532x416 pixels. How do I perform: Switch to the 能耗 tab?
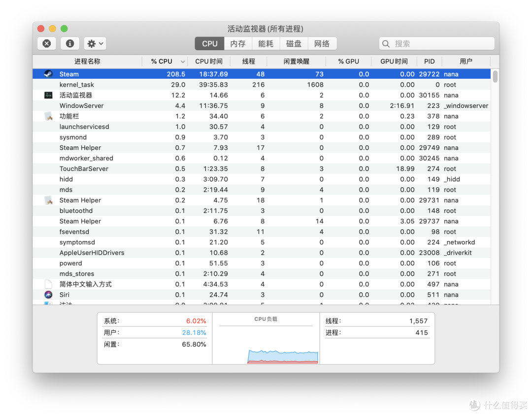coord(266,43)
